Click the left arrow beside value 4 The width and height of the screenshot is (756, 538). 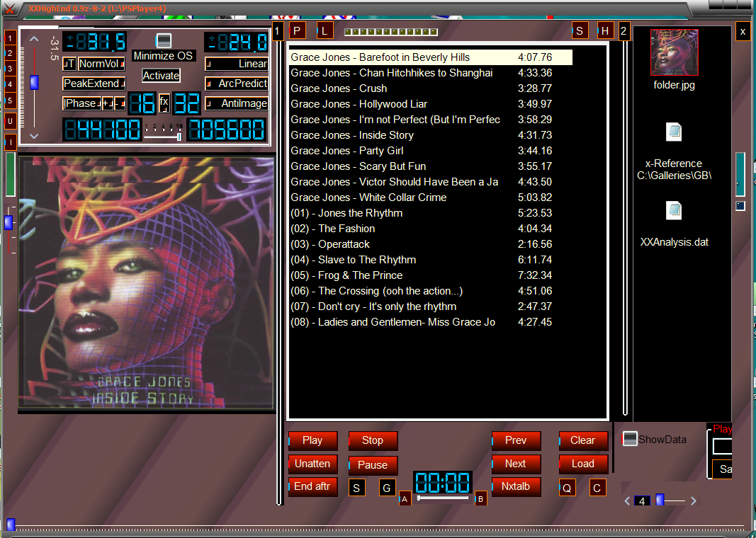[x=627, y=501]
